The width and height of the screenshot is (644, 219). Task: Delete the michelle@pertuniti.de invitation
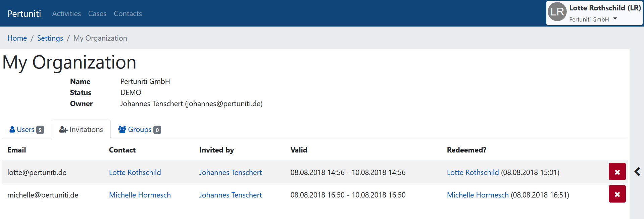pyautogui.click(x=617, y=194)
